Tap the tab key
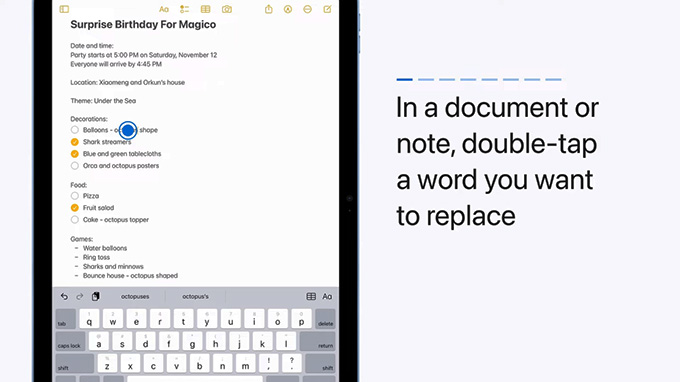The image size is (680, 382). click(x=66, y=319)
